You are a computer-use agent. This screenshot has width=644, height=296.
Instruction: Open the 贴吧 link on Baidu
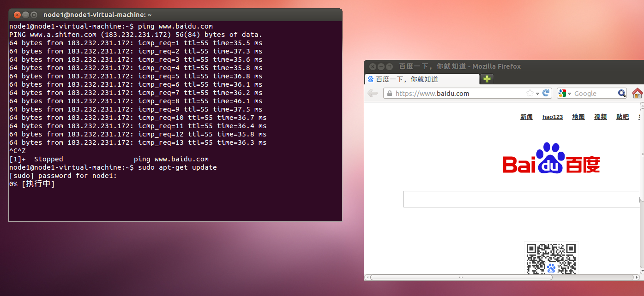coord(623,117)
